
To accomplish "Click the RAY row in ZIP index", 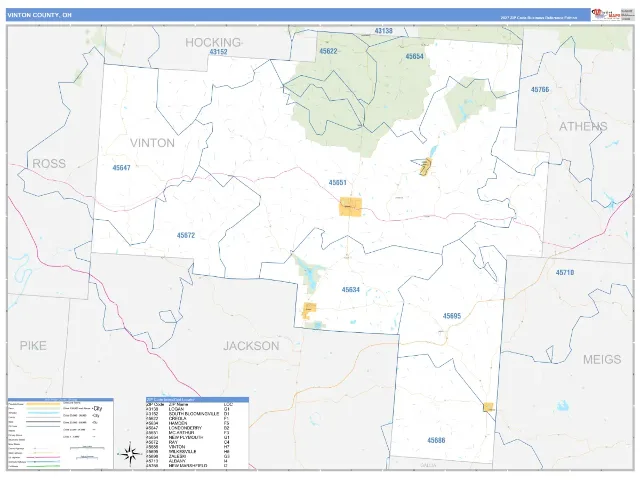I will click(x=197, y=442).
